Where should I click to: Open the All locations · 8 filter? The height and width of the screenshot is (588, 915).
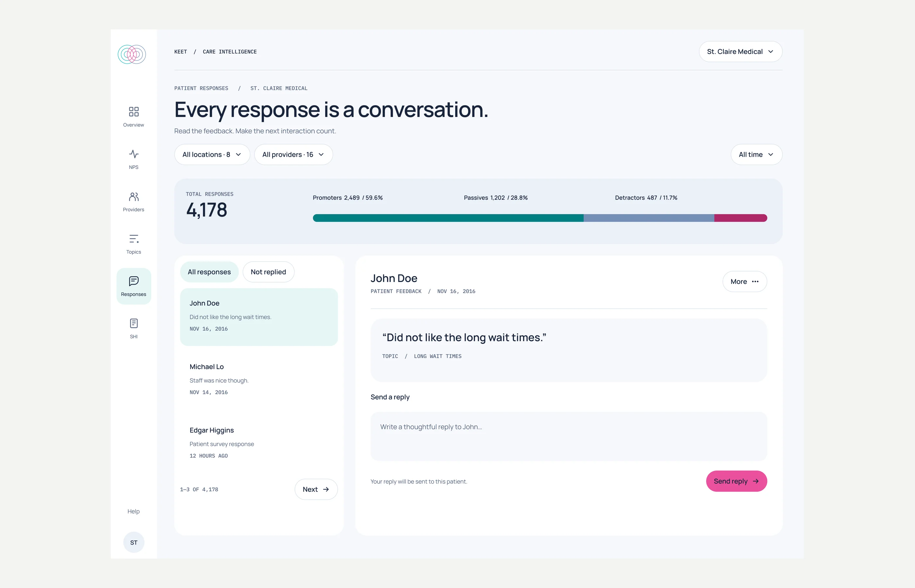pos(212,154)
